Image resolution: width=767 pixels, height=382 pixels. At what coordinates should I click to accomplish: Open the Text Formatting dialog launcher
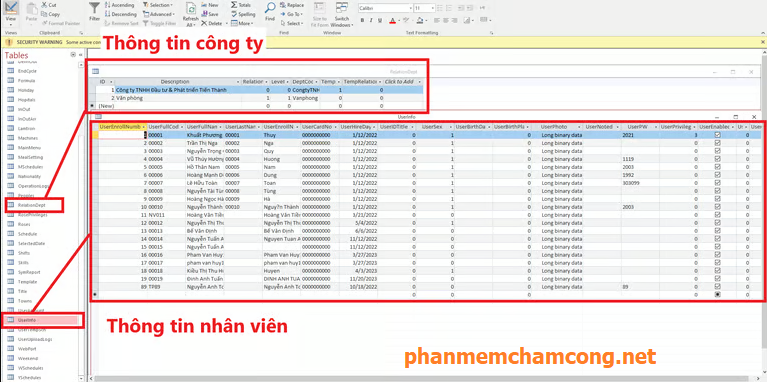(x=491, y=33)
